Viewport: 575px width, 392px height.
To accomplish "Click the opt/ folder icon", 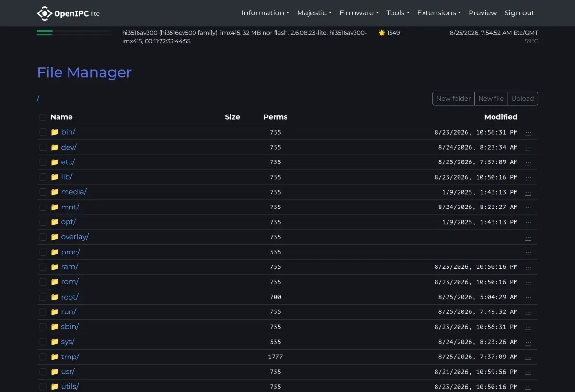I will click(55, 222).
